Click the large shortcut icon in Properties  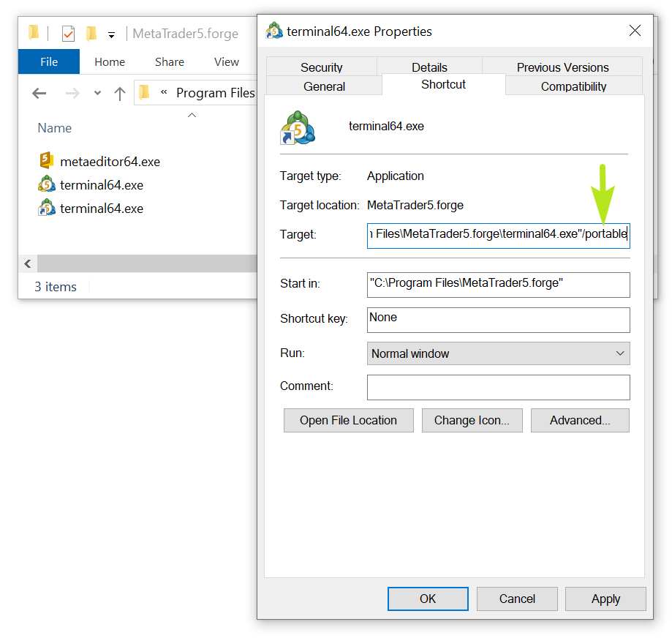(298, 127)
